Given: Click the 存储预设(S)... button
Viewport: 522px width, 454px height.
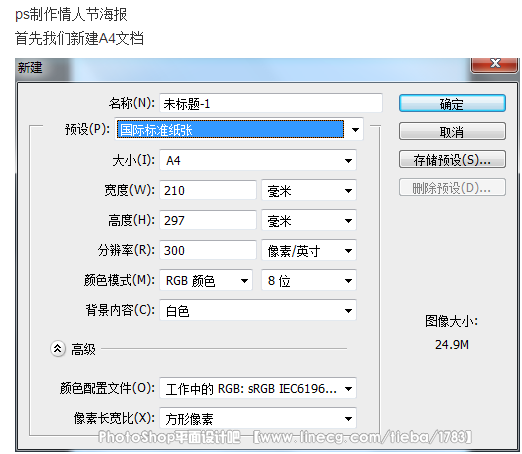Looking at the screenshot, I should pyautogui.click(x=452, y=159).
